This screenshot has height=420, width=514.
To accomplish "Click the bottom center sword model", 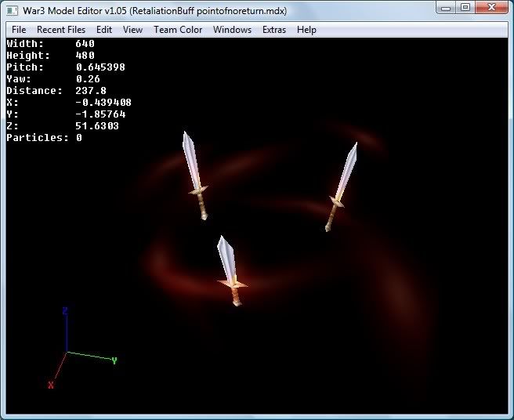I will pos(232,271).
